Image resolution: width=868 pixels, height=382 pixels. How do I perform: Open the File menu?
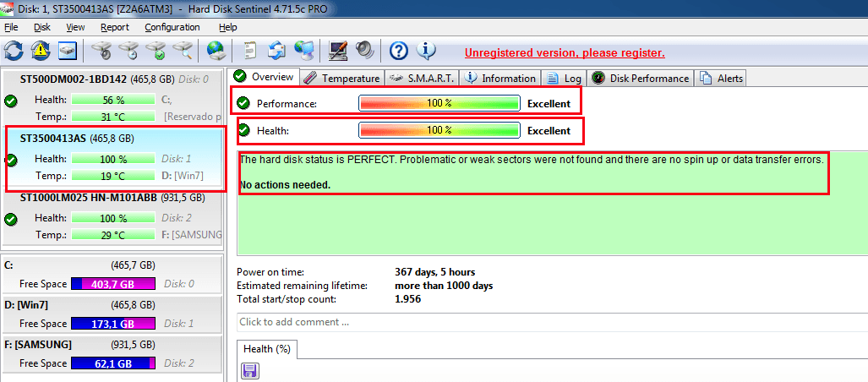11,27
